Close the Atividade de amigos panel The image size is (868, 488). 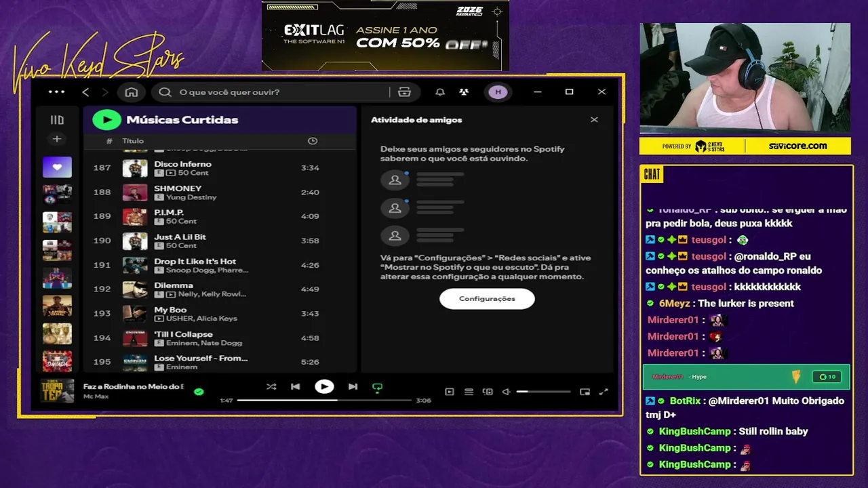coord(594,120)
